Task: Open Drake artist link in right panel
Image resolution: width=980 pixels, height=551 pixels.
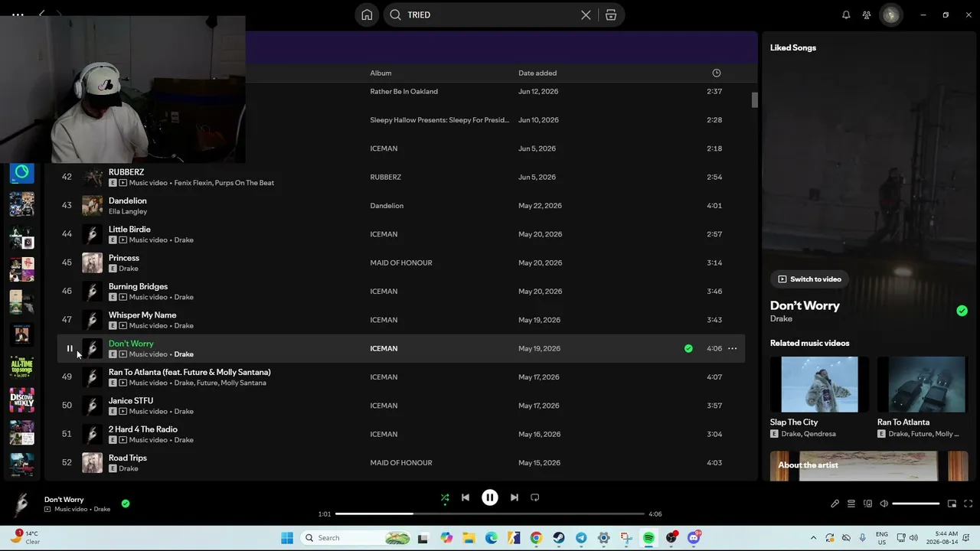Action: [x=781, y=318]
